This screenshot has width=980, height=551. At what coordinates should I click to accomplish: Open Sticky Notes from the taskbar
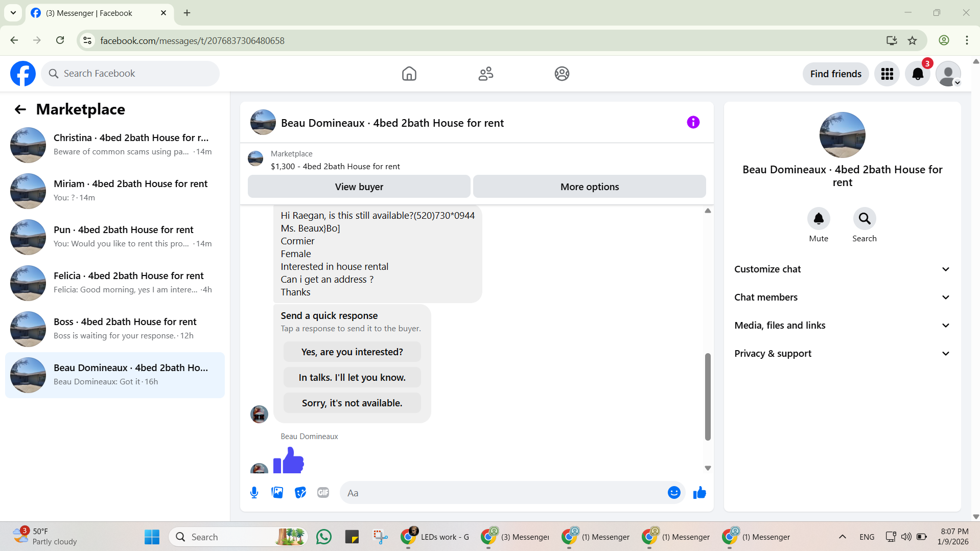point(352,537)
